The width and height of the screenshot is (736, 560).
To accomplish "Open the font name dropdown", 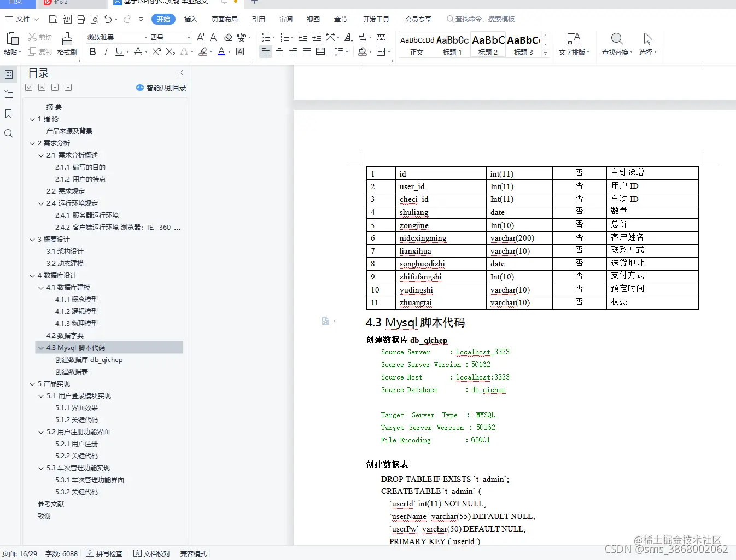I will point(145,37).
